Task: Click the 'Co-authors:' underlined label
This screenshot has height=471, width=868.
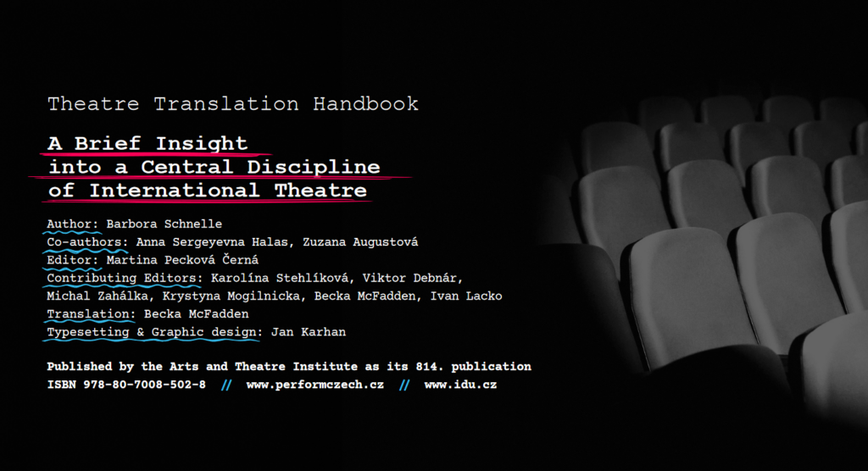Action: (x=87, y=242)
